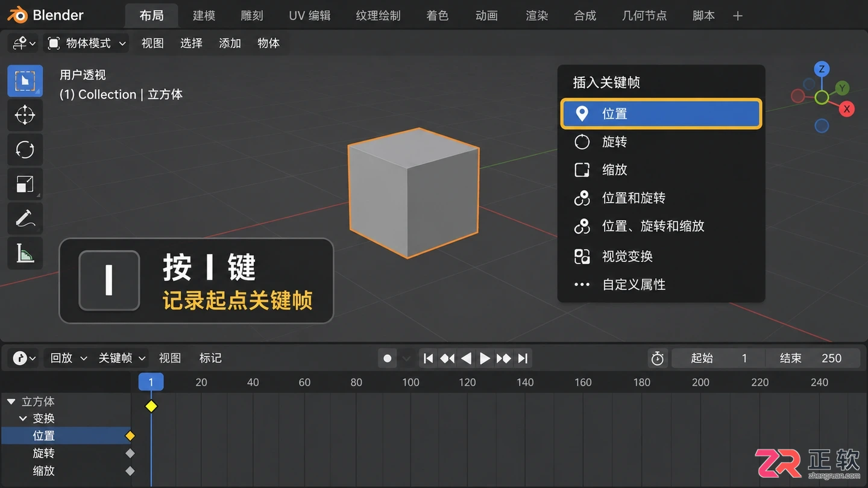Choose 自定义属性 keyframe option

661,284
